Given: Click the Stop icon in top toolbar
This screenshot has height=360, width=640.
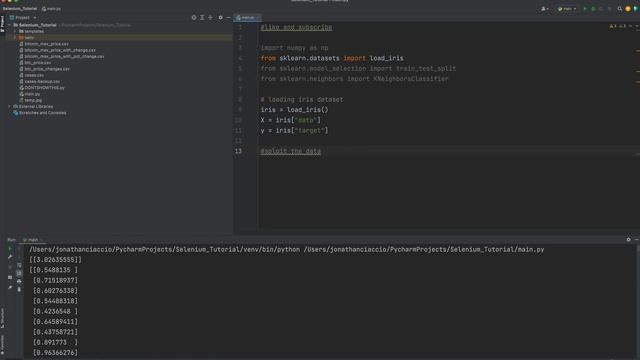Looking at the screenshot, I should pos(610,9).
